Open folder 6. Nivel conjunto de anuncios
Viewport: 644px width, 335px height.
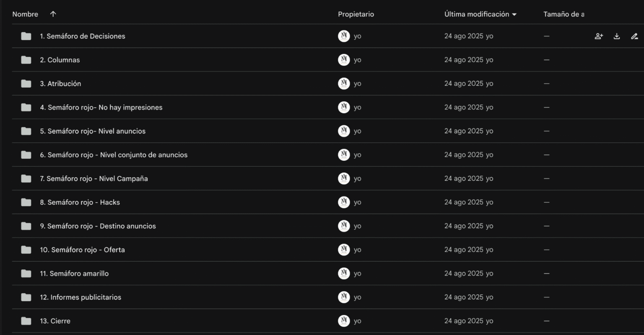coord(114,155)
